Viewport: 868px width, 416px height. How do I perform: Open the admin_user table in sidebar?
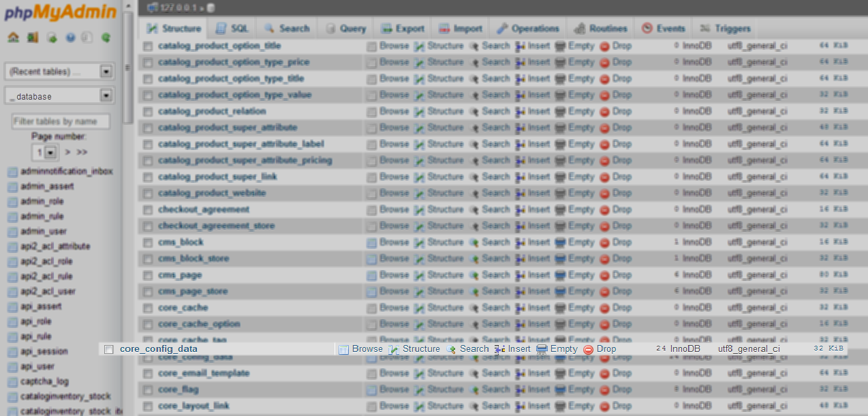point(44,231)
